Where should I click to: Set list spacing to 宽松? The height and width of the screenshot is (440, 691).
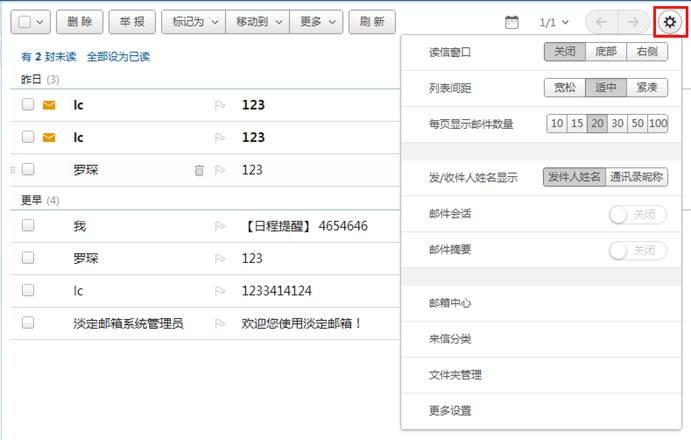(x=565, y=87)
